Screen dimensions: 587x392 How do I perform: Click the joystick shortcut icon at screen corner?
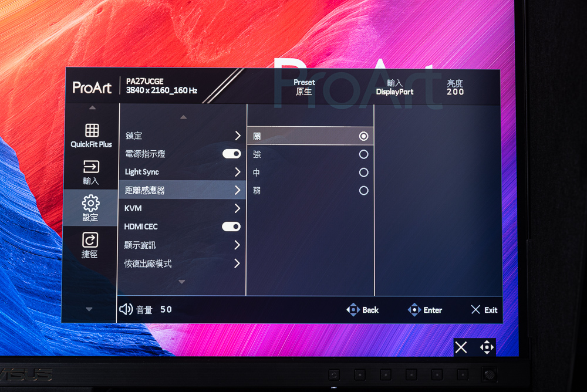487,347
